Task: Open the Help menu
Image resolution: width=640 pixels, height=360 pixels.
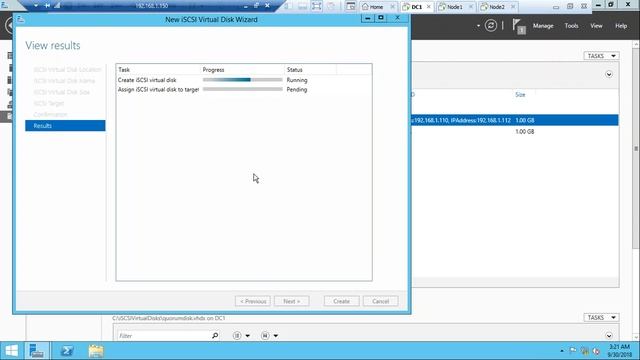Action: click(621, 26)
